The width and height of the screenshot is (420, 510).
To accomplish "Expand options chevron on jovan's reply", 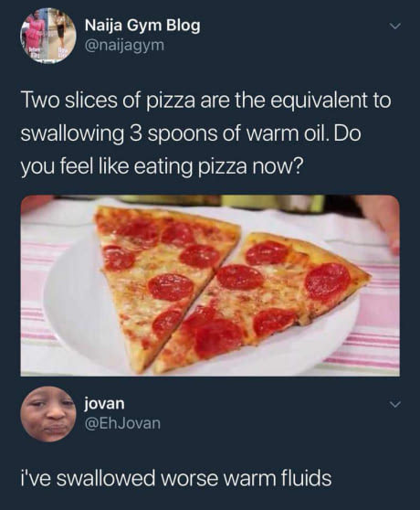I will tap(394, 405).
